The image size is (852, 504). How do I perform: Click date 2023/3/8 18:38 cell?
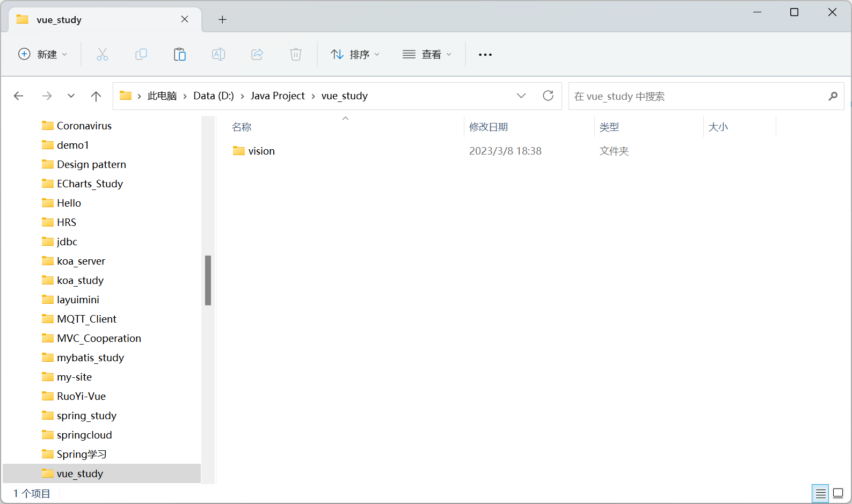coord(505,151)
